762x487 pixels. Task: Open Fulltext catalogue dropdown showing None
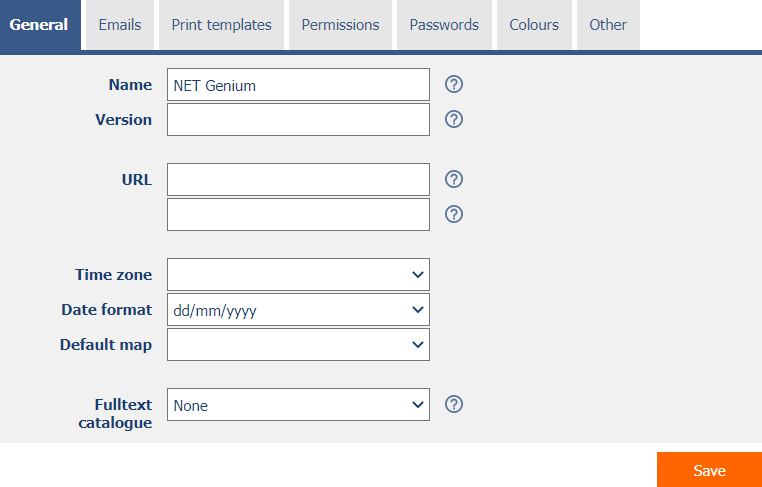pyautogui.click(x=298, y=404)
